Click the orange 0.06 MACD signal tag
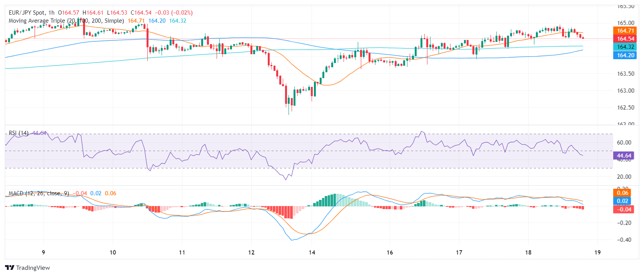This screenshot has width=644, height=276. pos(622,193)
